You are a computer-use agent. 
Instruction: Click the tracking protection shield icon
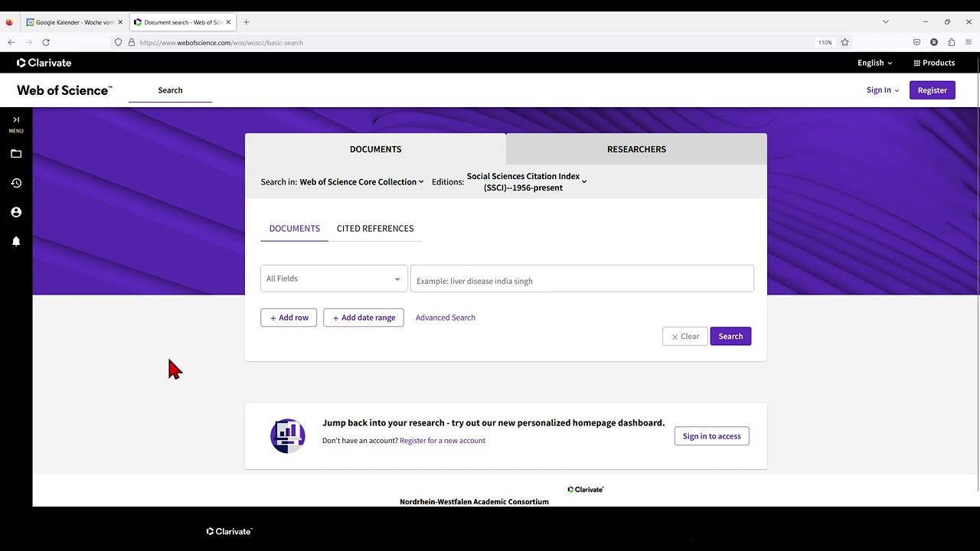click(118, 42)
